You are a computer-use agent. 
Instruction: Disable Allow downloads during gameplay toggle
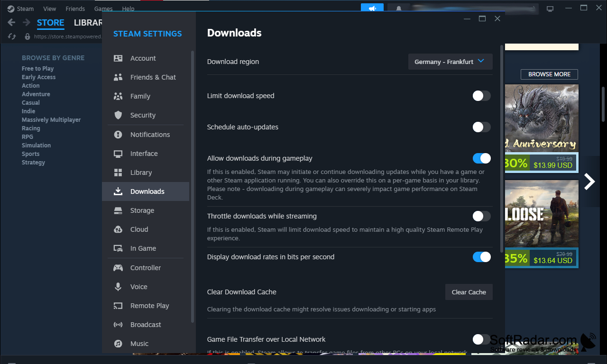(481, 158)
